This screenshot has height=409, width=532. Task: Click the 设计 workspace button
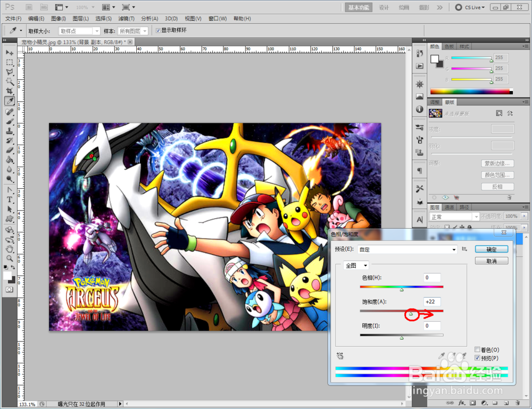(x=384, y=7)
